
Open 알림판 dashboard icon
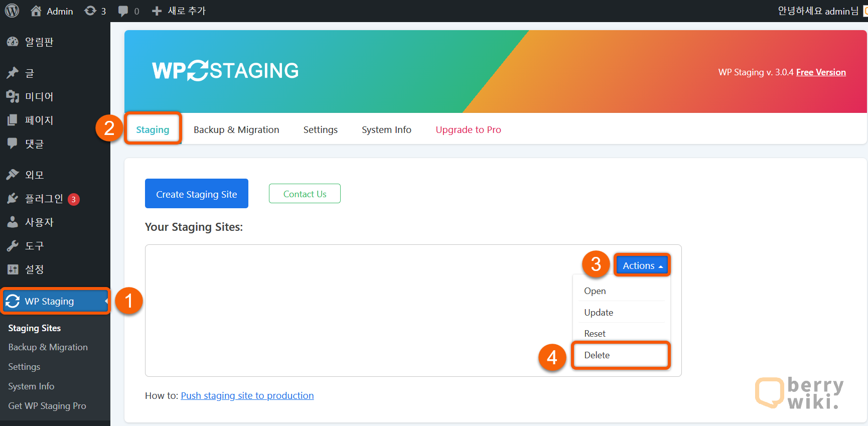(x=13, y=42)
